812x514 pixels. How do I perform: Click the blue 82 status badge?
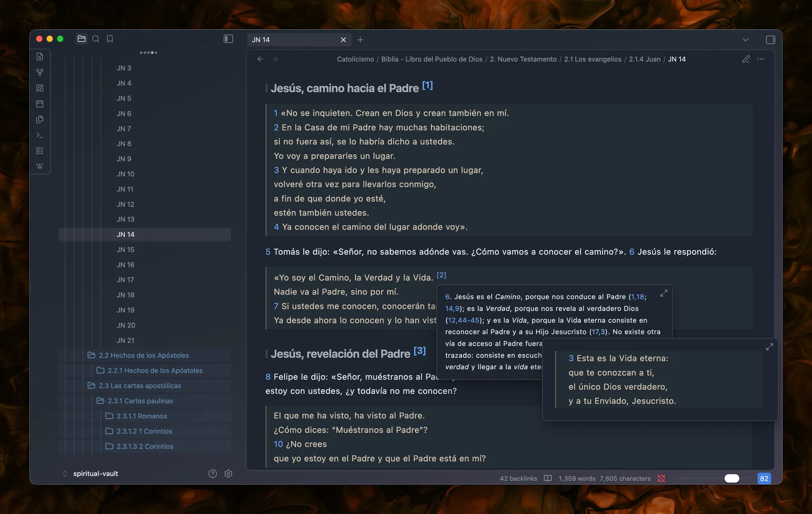click(x=764, y=478)
